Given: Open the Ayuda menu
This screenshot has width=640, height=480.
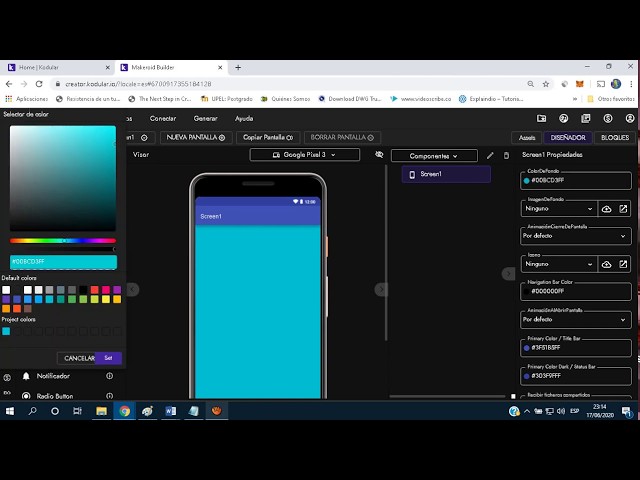Looking at the screenshot, I should coord(244,118).
